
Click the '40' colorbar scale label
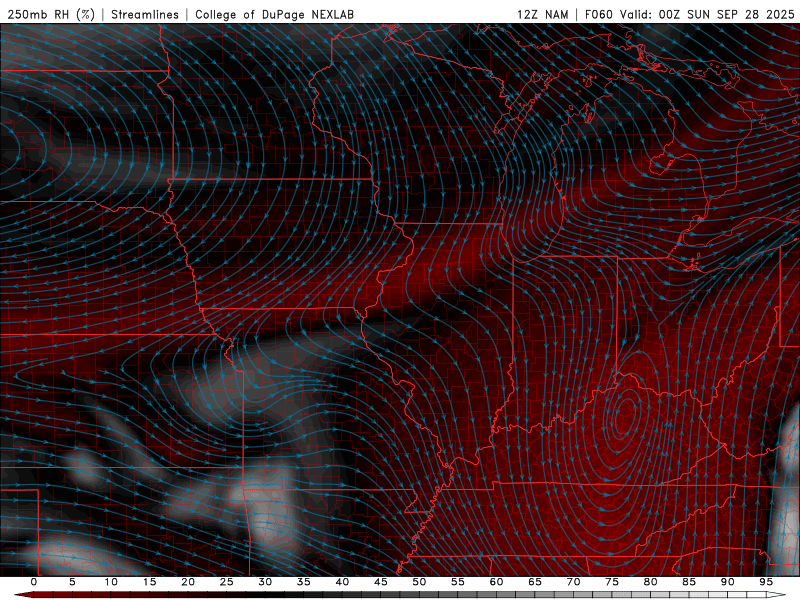click(x=342, y=582)
